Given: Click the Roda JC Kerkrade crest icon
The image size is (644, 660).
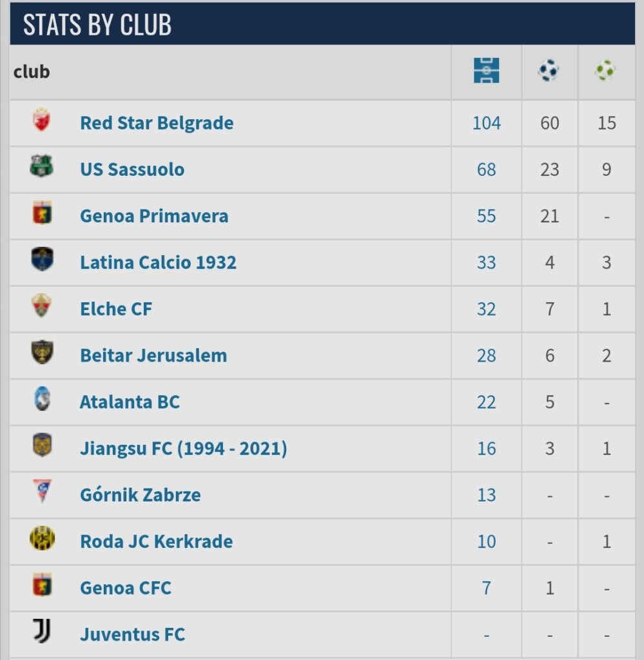Looking at the screenshot, I should point(42,538).
